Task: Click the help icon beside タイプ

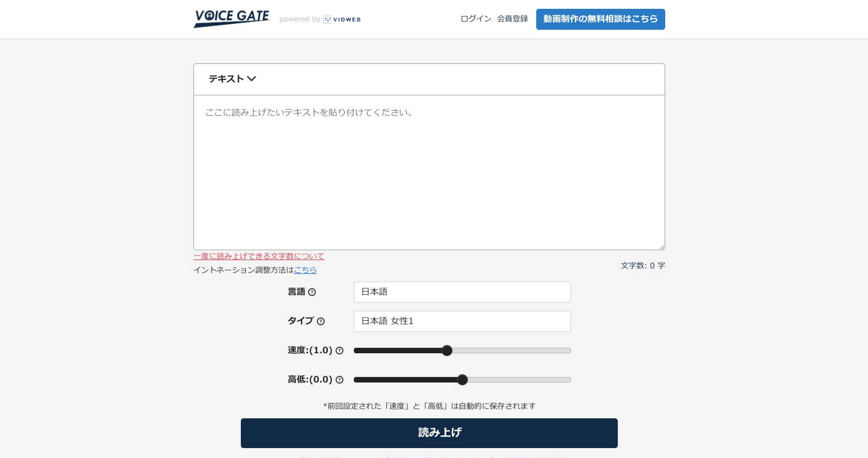Action: coord(321,321)
